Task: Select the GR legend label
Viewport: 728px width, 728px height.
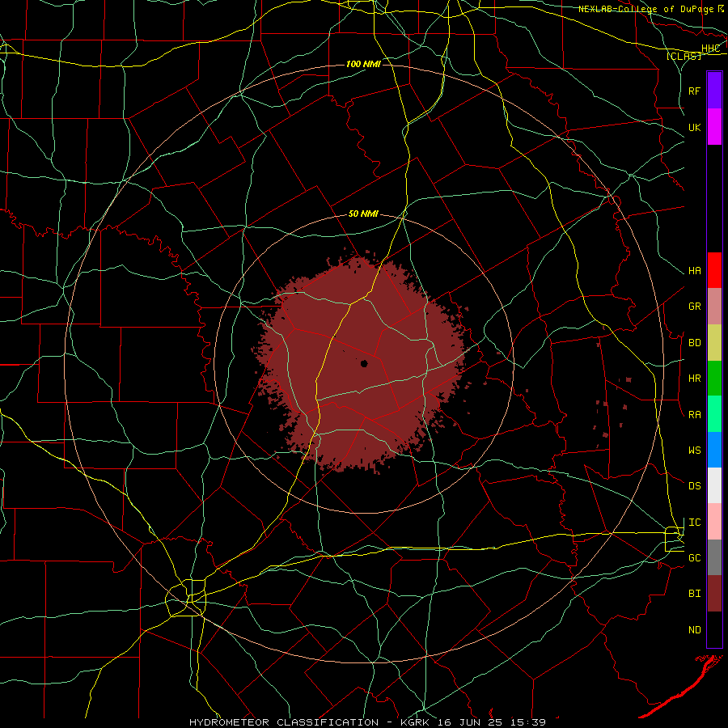Action: (x=694, y=307)
